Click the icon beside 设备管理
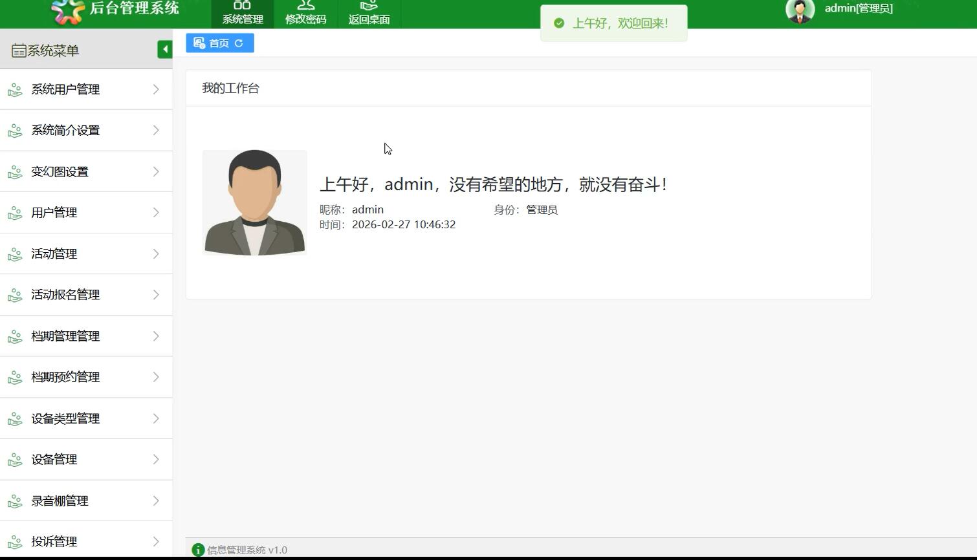The image size is (977, 560). tap(15, 460)
